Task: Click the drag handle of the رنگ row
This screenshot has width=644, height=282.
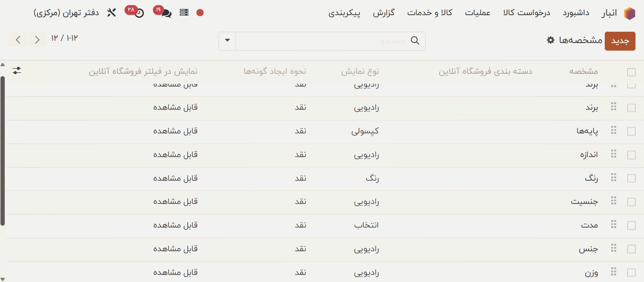Action: (614, 177)
